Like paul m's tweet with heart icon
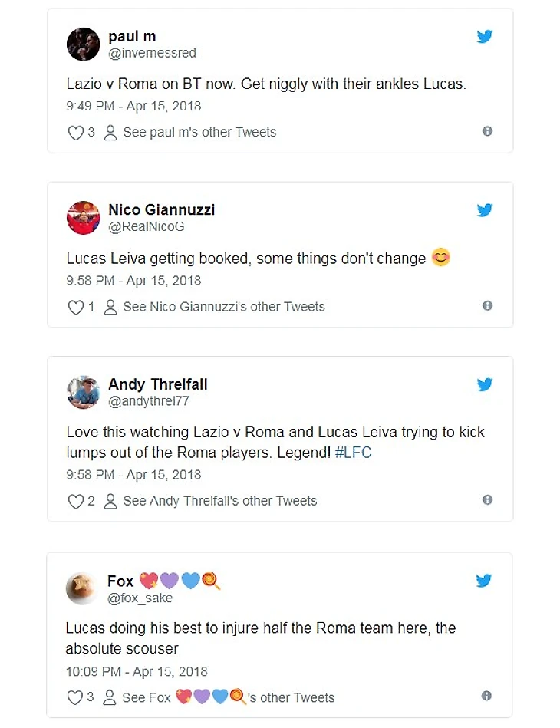The image size is (560, 728). 76,133
